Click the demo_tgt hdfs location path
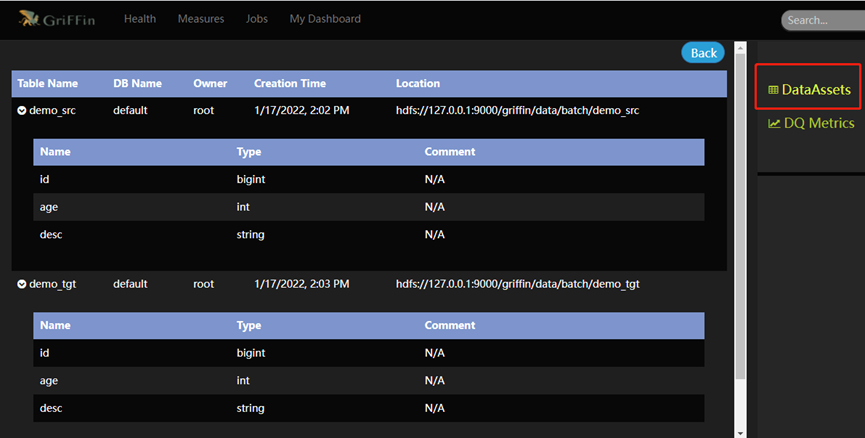Screen dimensions: 865x438 point(517,284)
